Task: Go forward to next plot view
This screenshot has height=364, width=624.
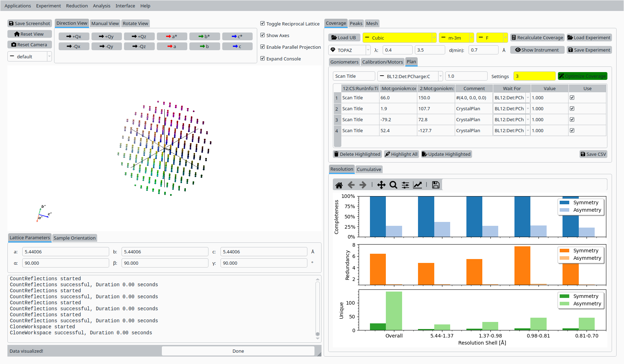Action: [x=363, y=185]
